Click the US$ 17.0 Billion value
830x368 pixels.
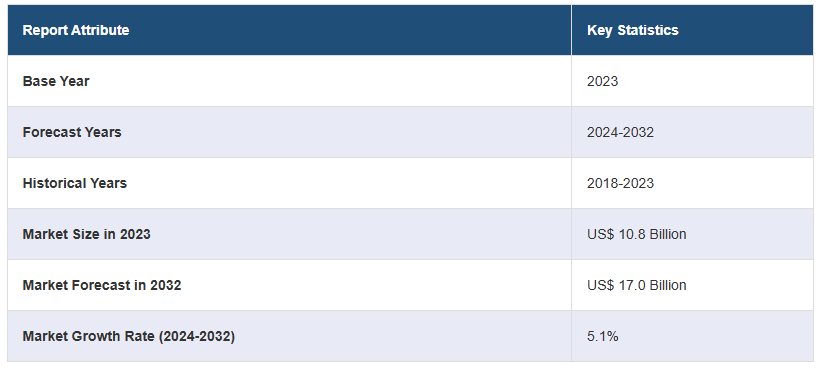coord(637,285)
